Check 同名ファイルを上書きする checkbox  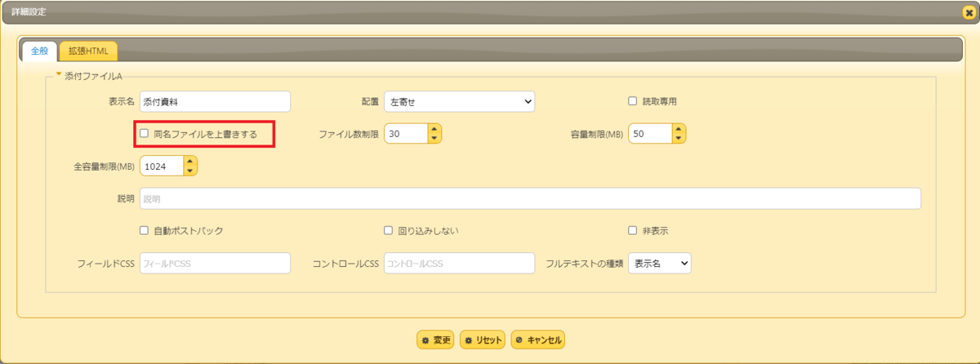145,133
